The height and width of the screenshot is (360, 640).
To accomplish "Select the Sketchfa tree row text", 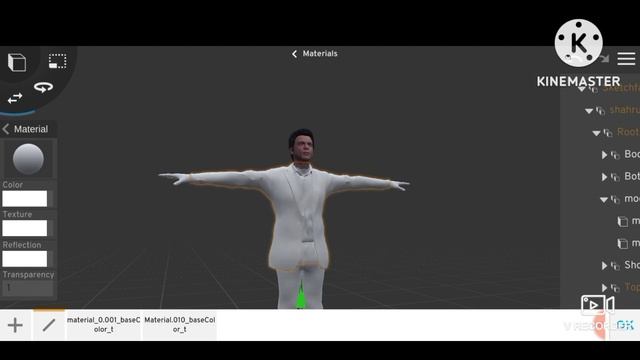I will pyautogui.click(x=621, y=87).
